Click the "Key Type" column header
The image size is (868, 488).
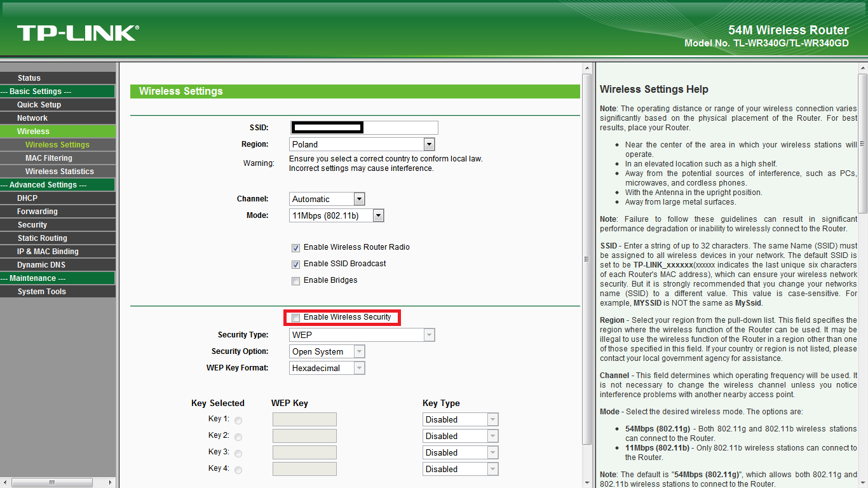441,403
